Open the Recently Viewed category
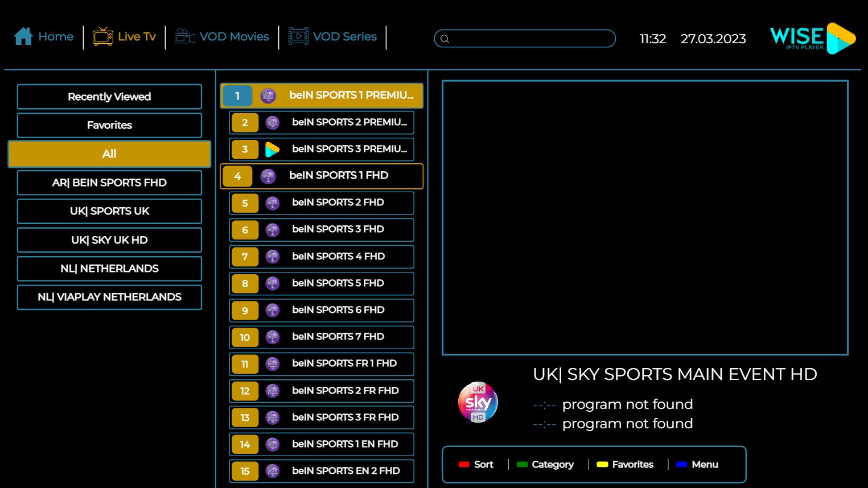Image resolution: width=868 pixels, height=488 pixels. coord(109,97)
